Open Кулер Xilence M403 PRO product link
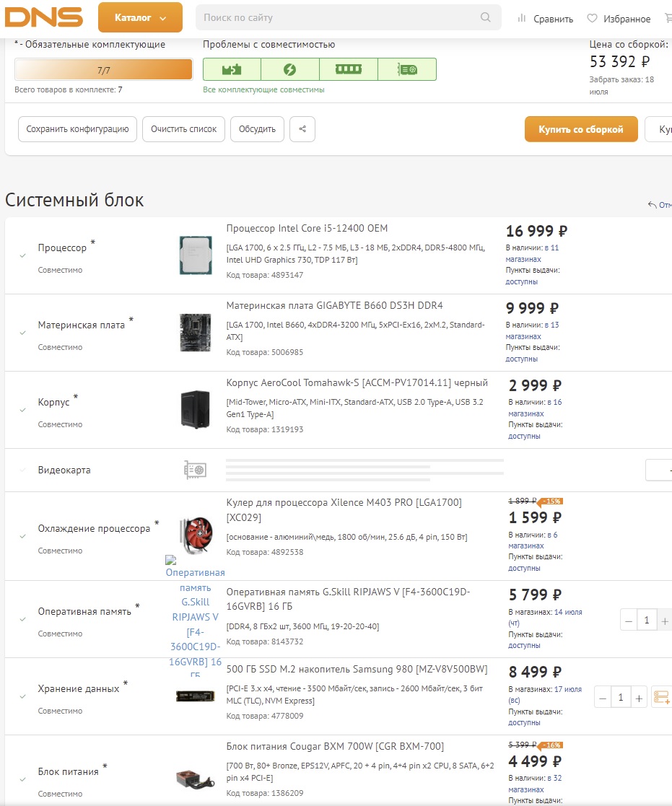672x806 pixels. coord(344,510)
